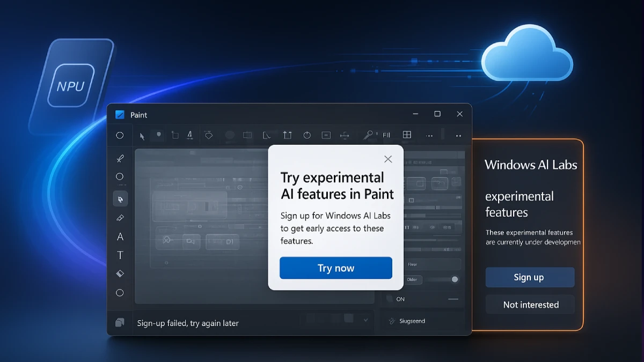Screen dimensions: 644x362
Task: Click Not interested in Windows AI Labs panel
Action: point(530,305)
